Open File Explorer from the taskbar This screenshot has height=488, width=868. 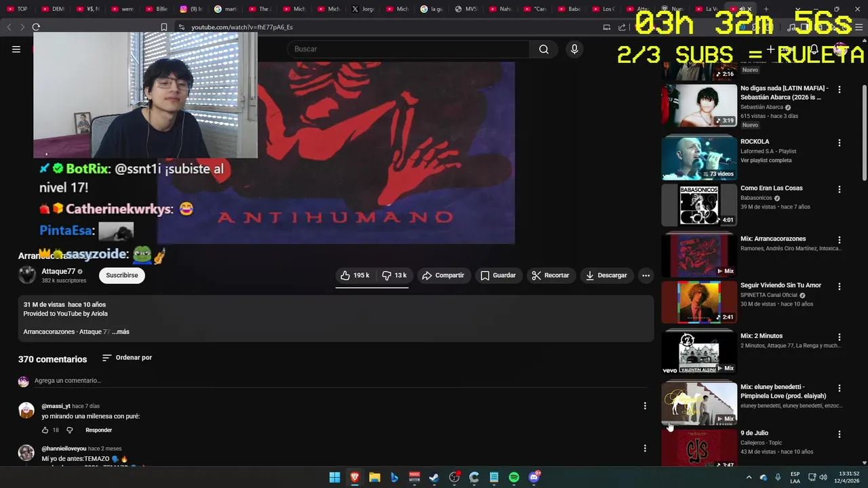pyautogui.click(x=374, y=477)
